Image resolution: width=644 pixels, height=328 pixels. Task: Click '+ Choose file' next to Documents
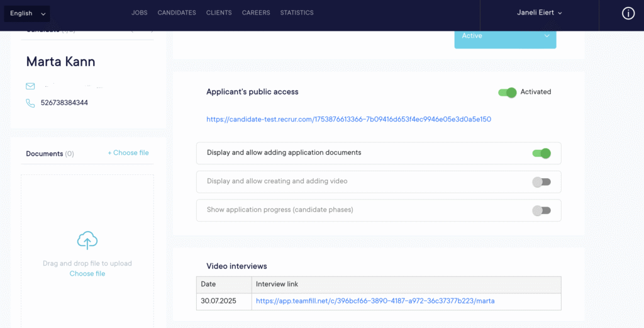[128, 152]
